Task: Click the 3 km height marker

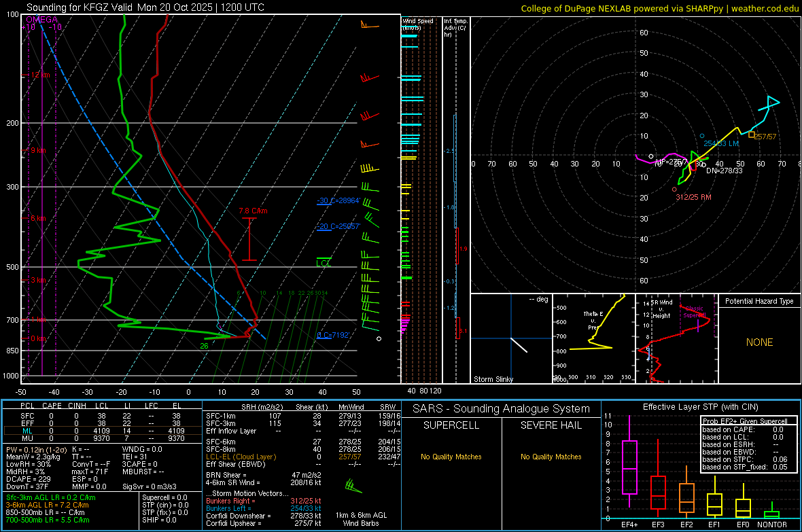Action: point(38,280)
